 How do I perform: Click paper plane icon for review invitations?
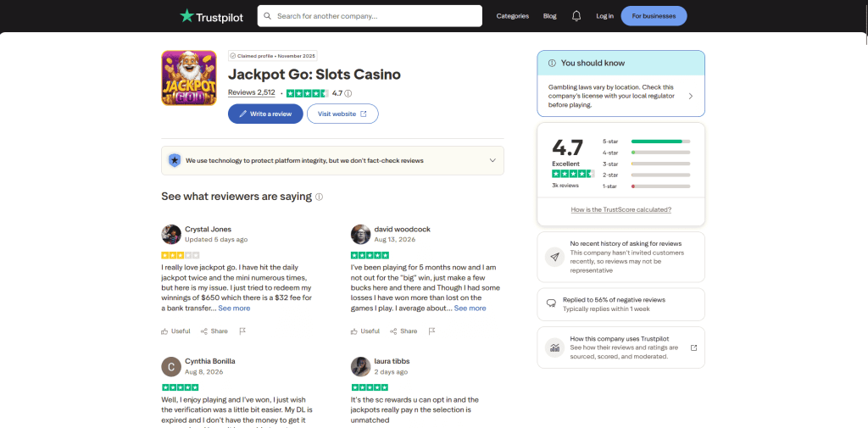[x=554, y=257]
